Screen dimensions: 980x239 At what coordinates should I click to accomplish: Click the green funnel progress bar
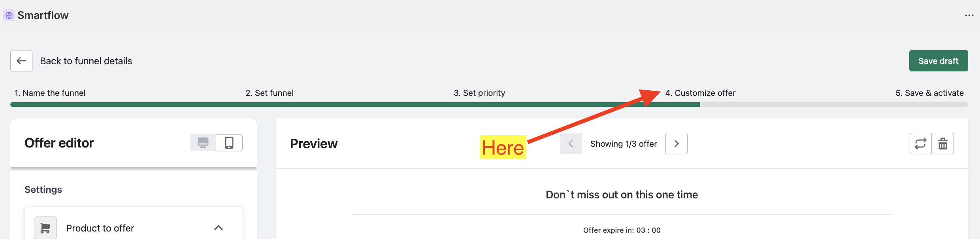[355, 105]
